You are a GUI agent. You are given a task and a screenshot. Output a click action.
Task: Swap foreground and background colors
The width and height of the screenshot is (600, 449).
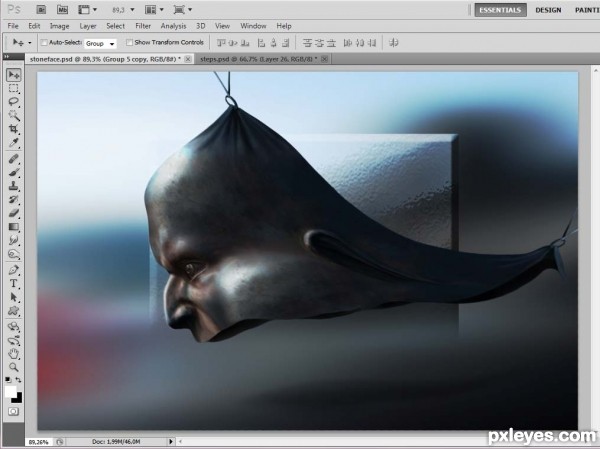point(18,380)
